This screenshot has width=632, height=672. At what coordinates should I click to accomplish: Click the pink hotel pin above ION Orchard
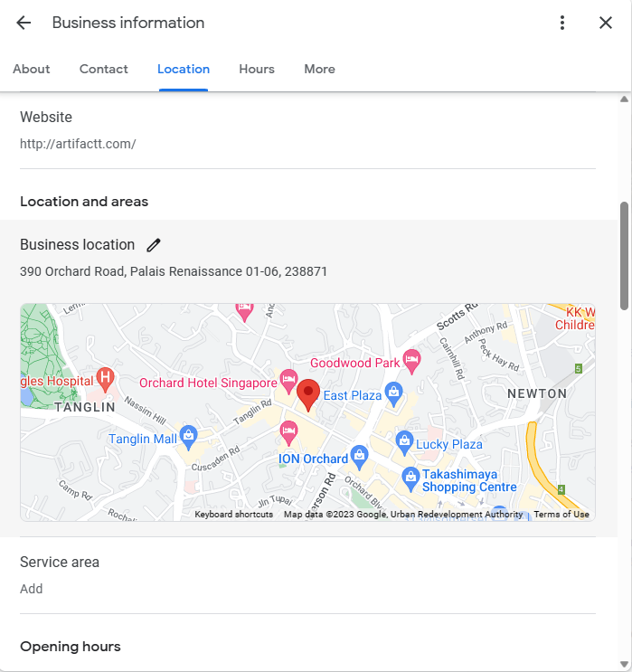click(x=288, y=433)
